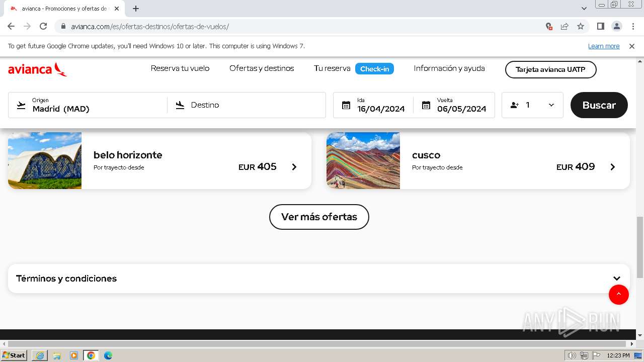Click the Tarjeta avianca UATP button

pyautogui.click(x=550, y=69)
